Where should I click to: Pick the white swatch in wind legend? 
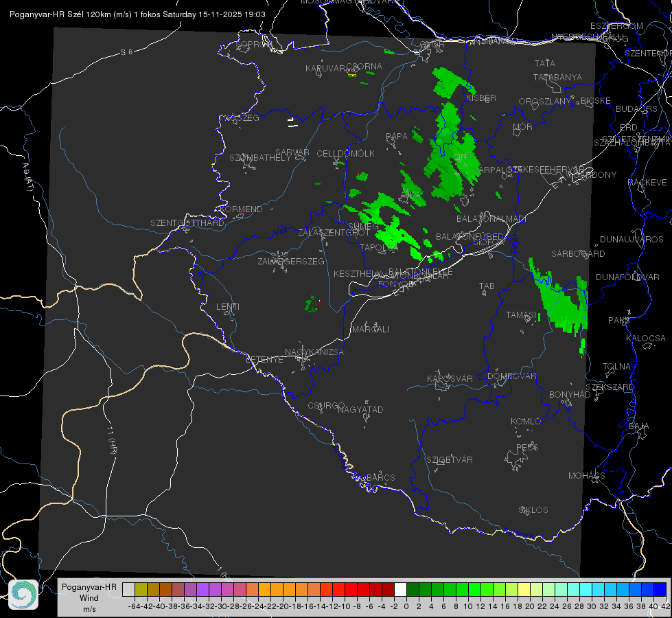(400, 589)
